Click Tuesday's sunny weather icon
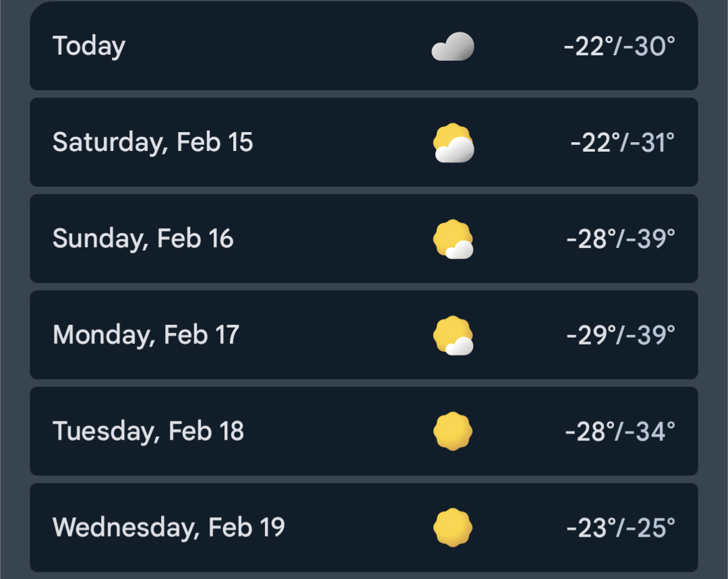Image resolution: width=728 pixels, height=579 pixels. [453, 431]
